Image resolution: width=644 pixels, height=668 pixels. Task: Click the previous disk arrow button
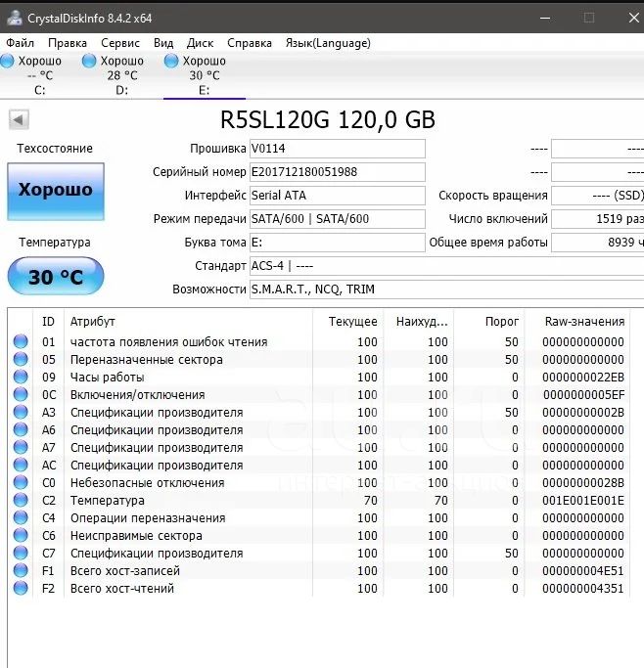click(19, 119)
